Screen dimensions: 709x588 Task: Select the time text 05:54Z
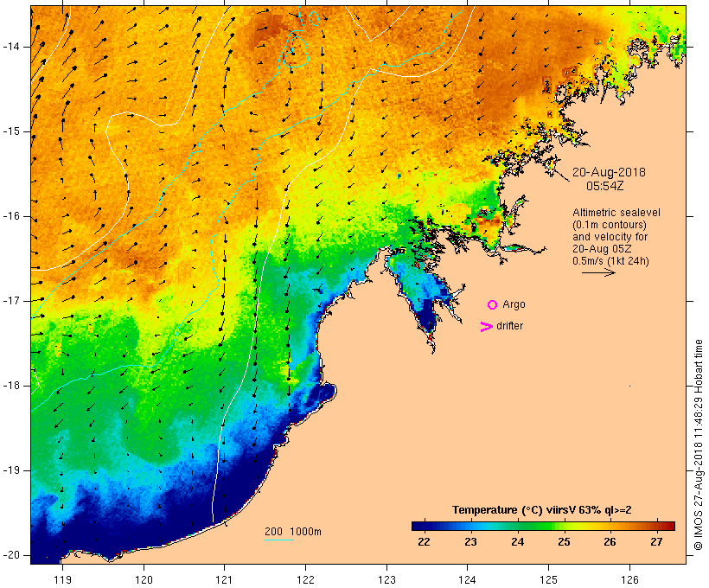pyautogui.click(x=605, y=186)
